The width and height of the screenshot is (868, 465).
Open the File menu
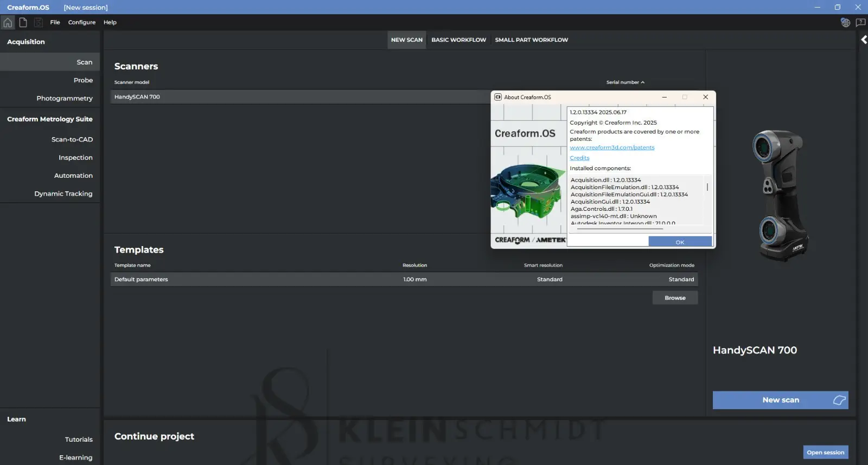coord(55,22)
